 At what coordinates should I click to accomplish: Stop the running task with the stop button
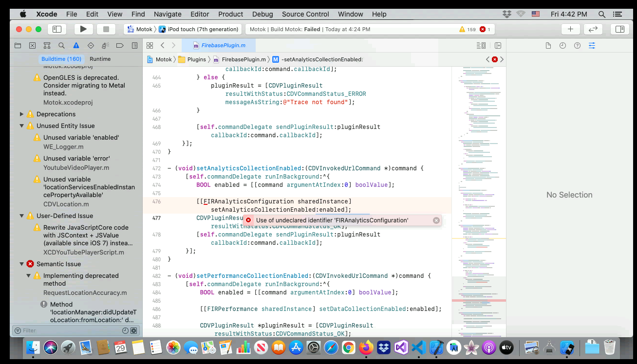click(106, 29)
